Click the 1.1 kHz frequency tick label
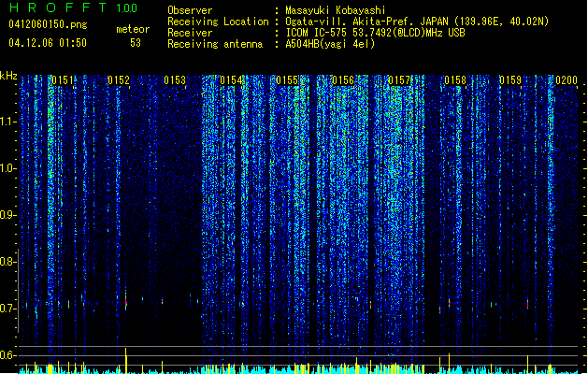 (x=8, y=122)
